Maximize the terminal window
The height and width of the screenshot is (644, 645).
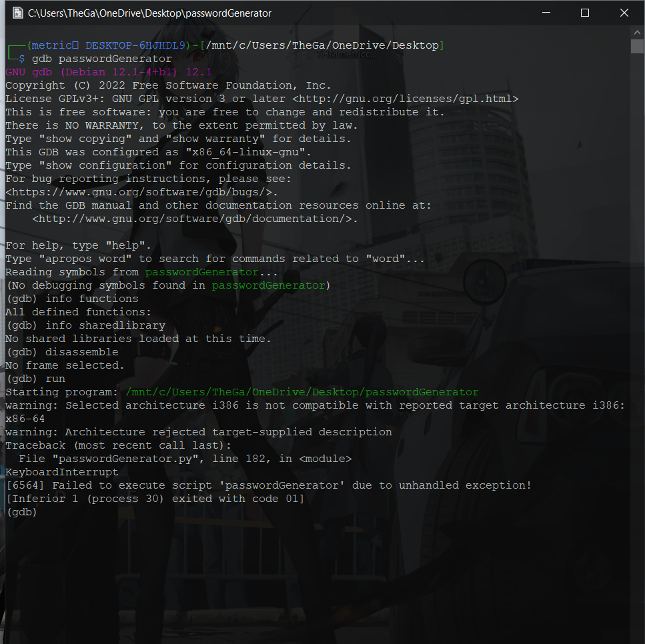click(x=584, y=13)
